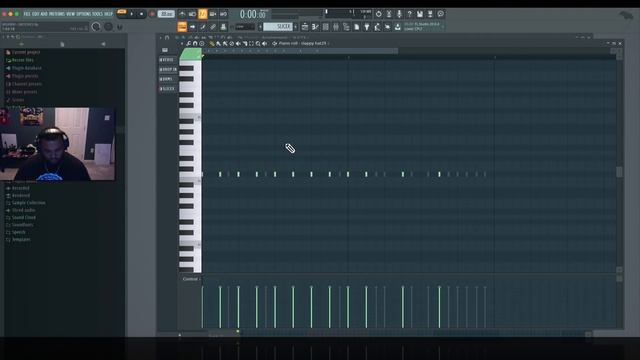Select the dashed-rectangle Select tool in piano roll
The width and height of the screenshot is (640, 360).
point(251,43)
